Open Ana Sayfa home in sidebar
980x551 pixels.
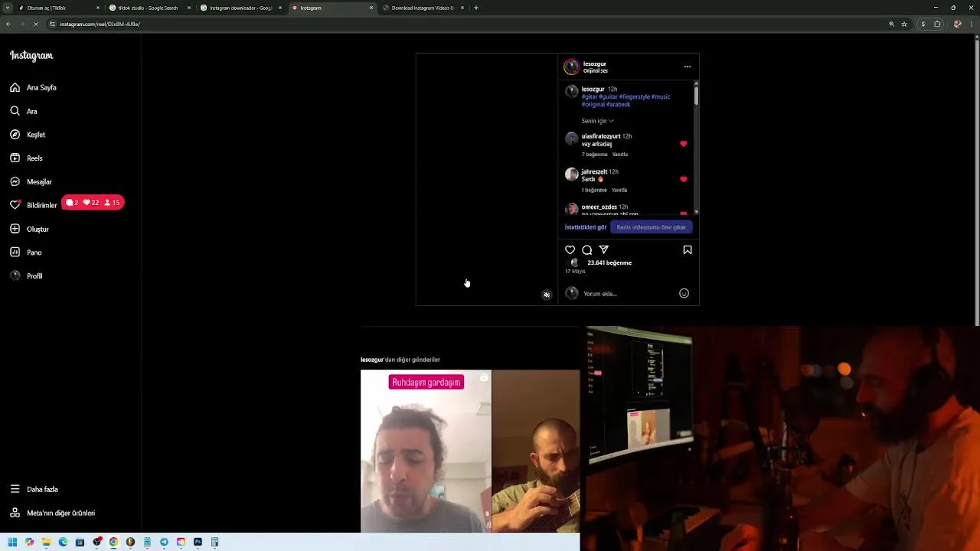tap(33, 87)
